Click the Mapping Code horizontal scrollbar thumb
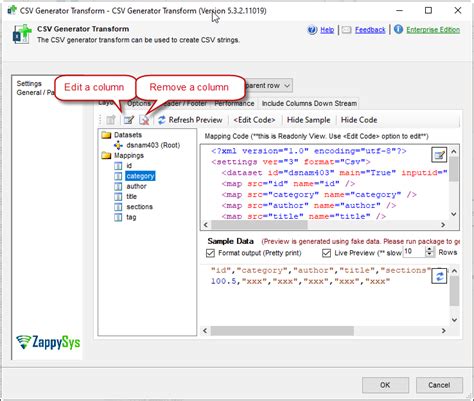Viewport: 474px width, 401px height. click(259, 225)
